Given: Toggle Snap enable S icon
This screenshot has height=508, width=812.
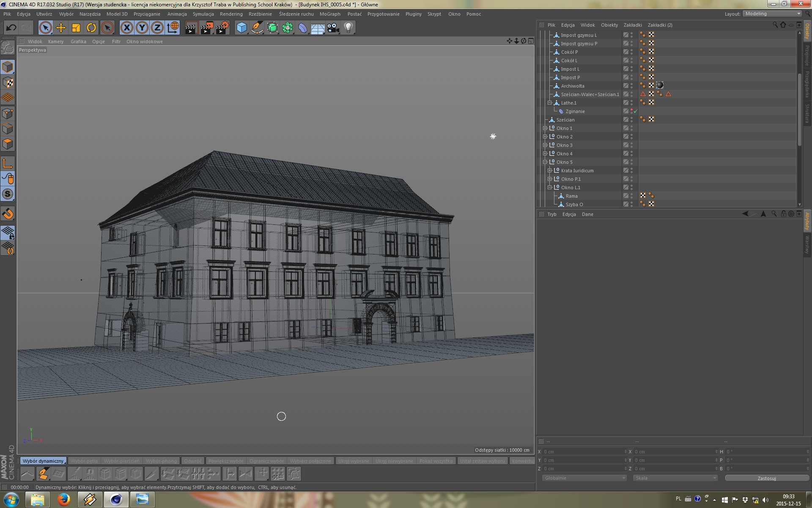Looking at the screenshot, I should pos(8,194).
